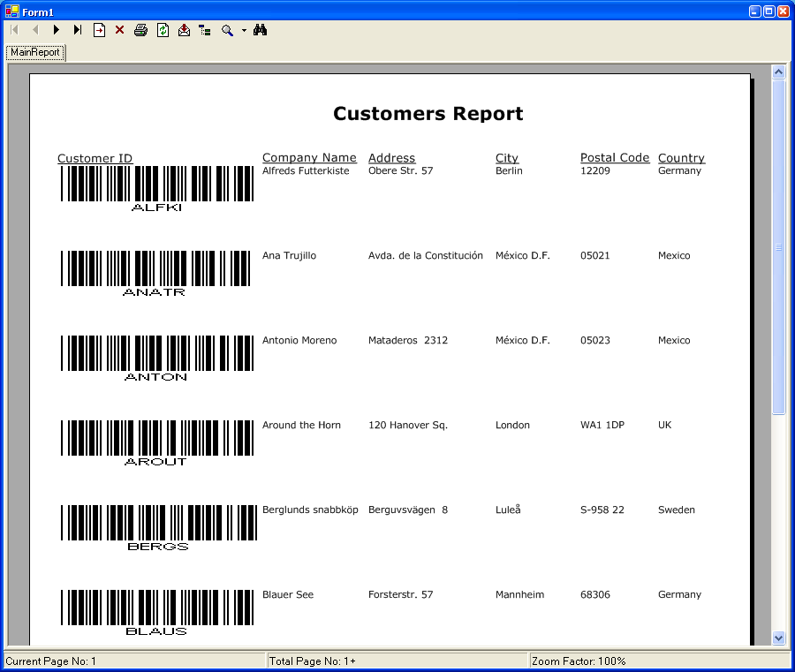This screenshot has width=795, height=672.
Task: Close current view with red X
Action: 120,30
